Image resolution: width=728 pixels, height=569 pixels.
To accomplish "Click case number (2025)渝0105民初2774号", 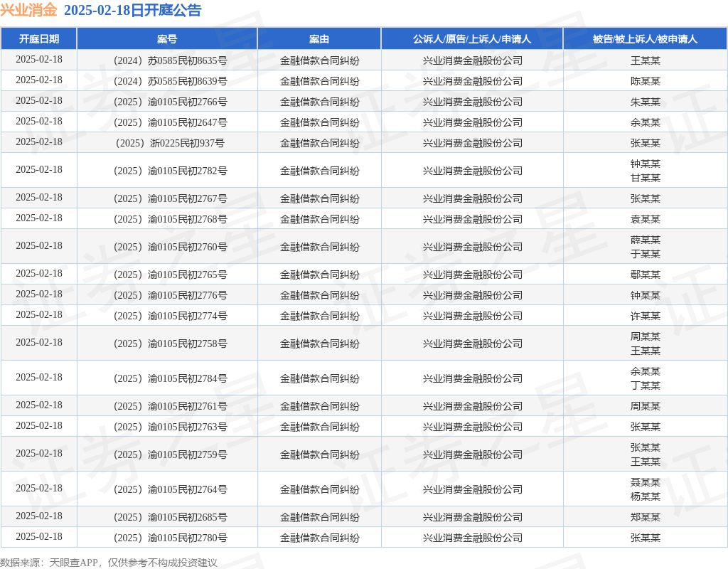I will coord(171,316).
